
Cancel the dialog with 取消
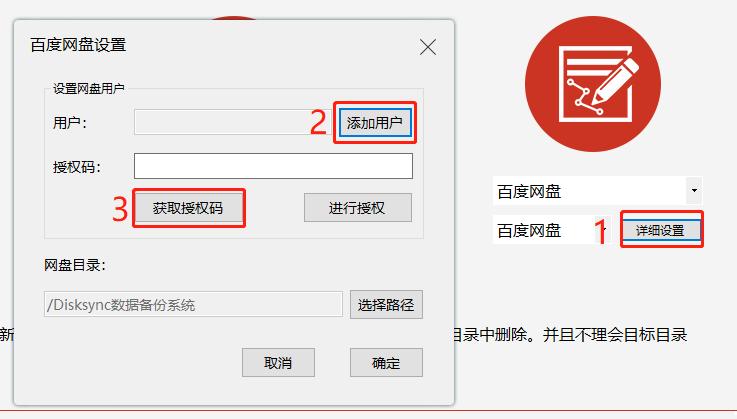click(x=278, y=363)
